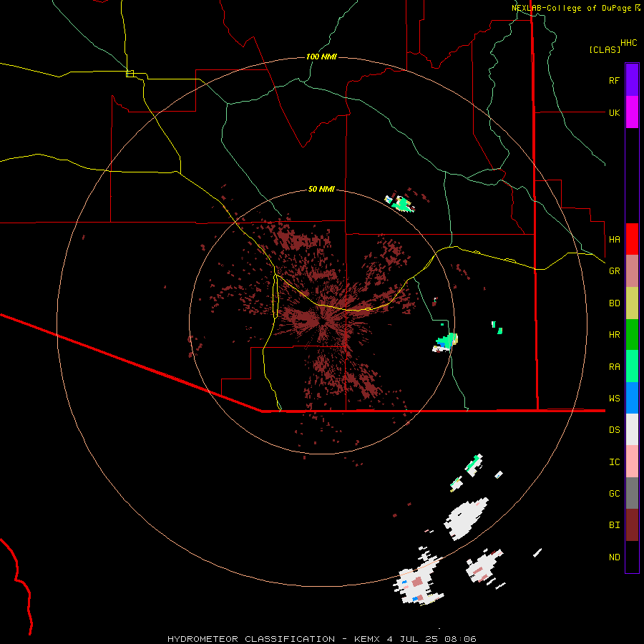Click the 'ND' legend label
Viewport: 644px width, 644px height.
coord(614,557)
